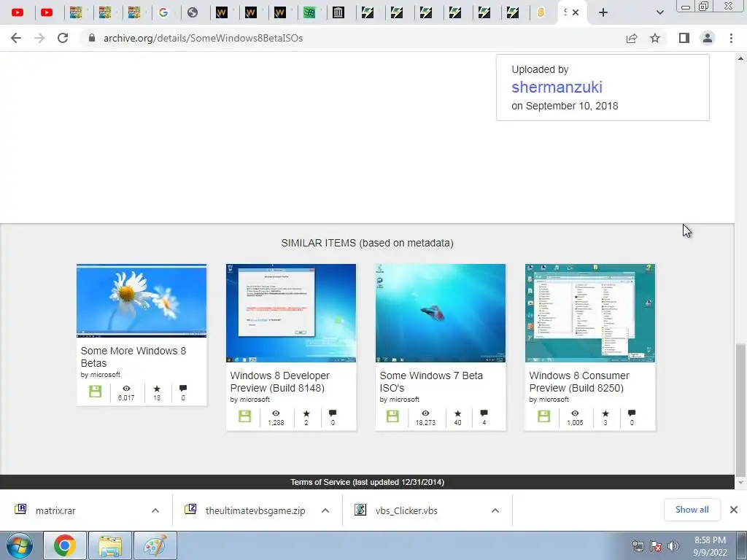747x560 pixels.
Task: Open the Windows Start menu
Action: tap(20, 545)
